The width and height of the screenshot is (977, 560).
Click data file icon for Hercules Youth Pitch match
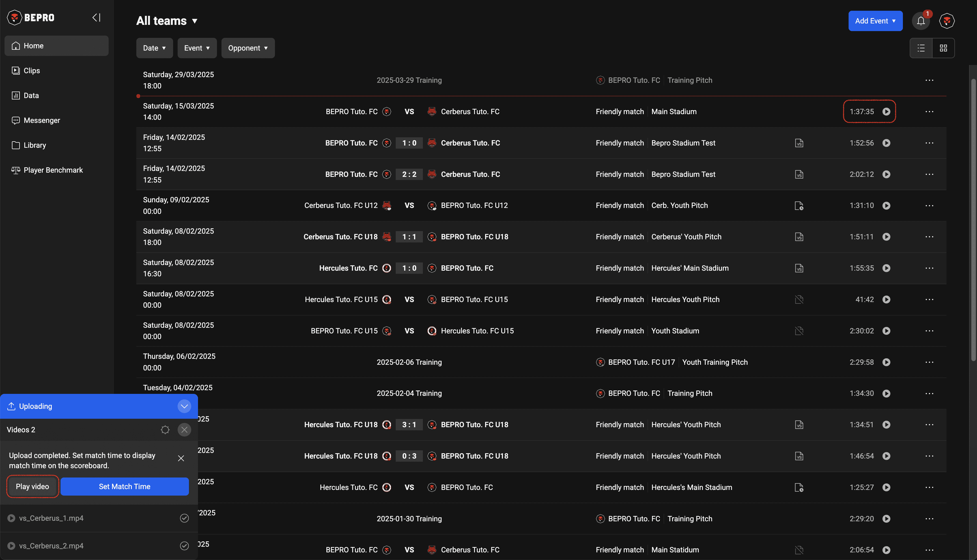coord(799,299)
